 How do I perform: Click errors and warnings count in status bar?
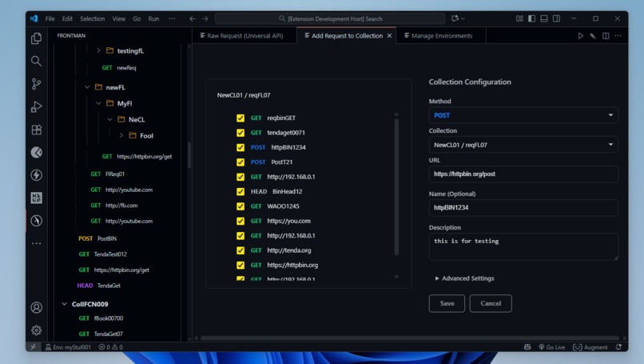click(x=111, y=347)
